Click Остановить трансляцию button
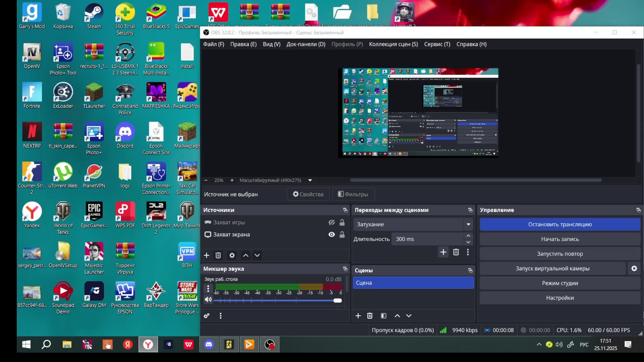Image resolution: width=644 pixels, height=362 pixels. 559,224
